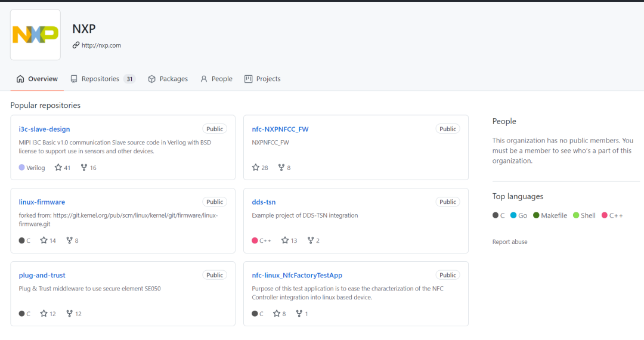Click the star icon showing 41 stars

[58, 168]
